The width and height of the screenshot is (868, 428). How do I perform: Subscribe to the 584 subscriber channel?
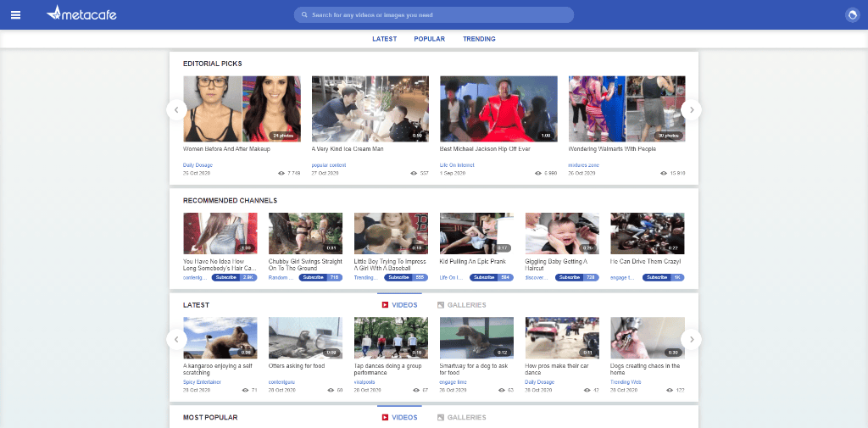pos(491,277)
